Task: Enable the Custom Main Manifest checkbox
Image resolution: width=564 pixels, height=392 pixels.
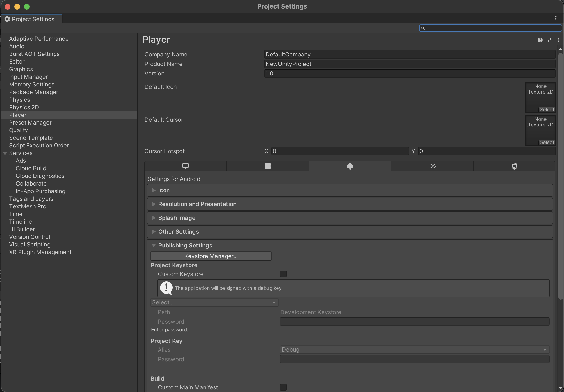Action: coord(283,387)
